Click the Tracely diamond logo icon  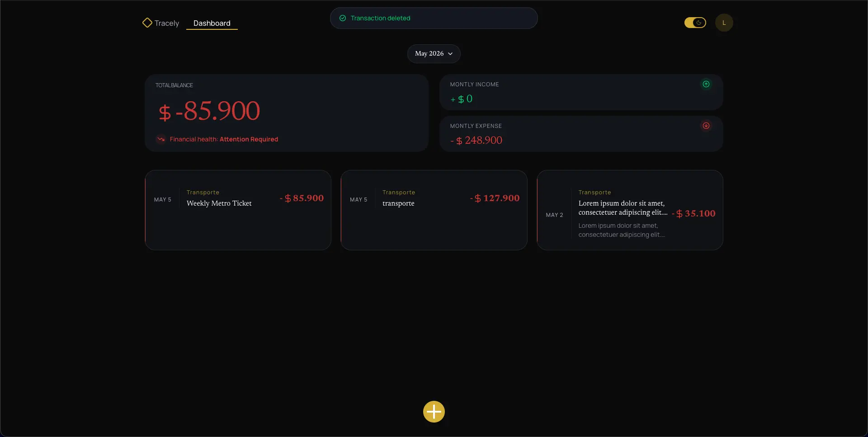click(147, 23)
